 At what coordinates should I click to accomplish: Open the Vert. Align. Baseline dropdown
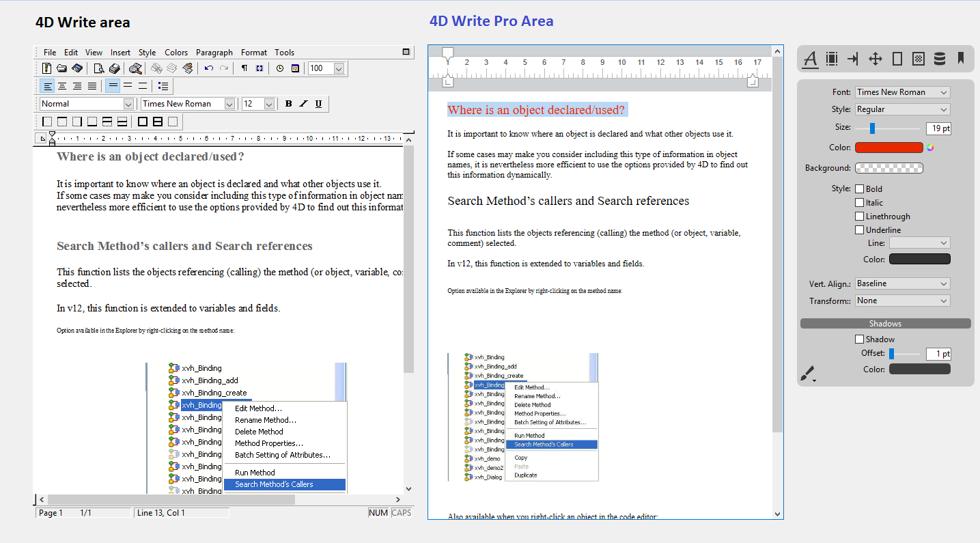[902, 283]
